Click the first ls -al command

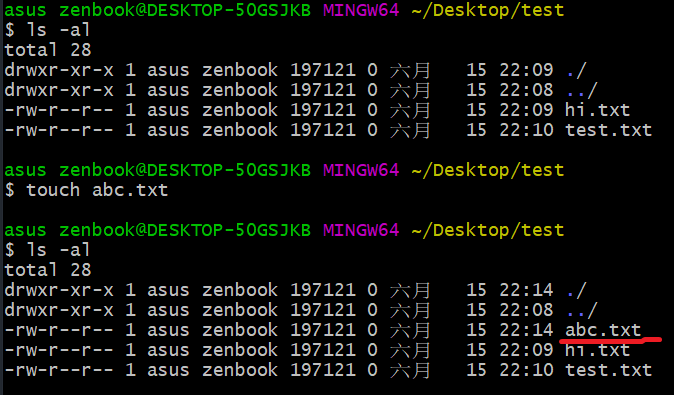58,30
